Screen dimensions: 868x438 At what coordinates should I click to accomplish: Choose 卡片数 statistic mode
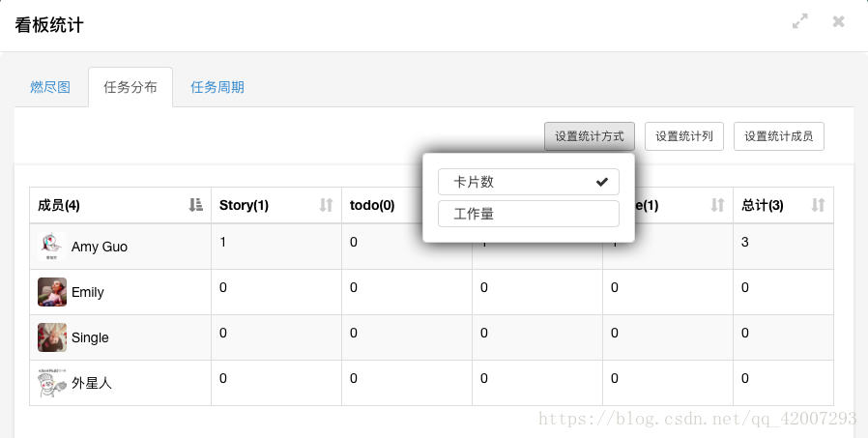click(529, 182)
